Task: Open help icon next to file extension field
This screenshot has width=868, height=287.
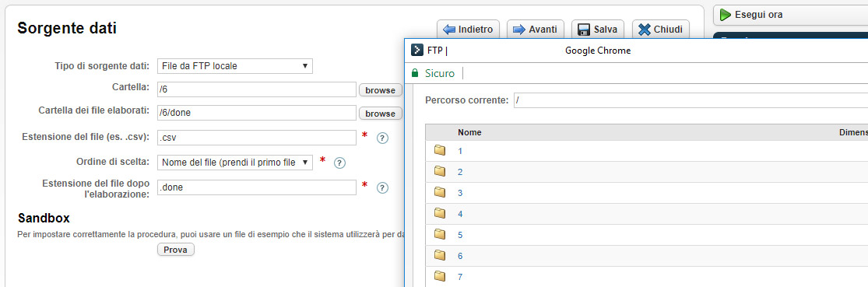Action: [x=382, y=138]
